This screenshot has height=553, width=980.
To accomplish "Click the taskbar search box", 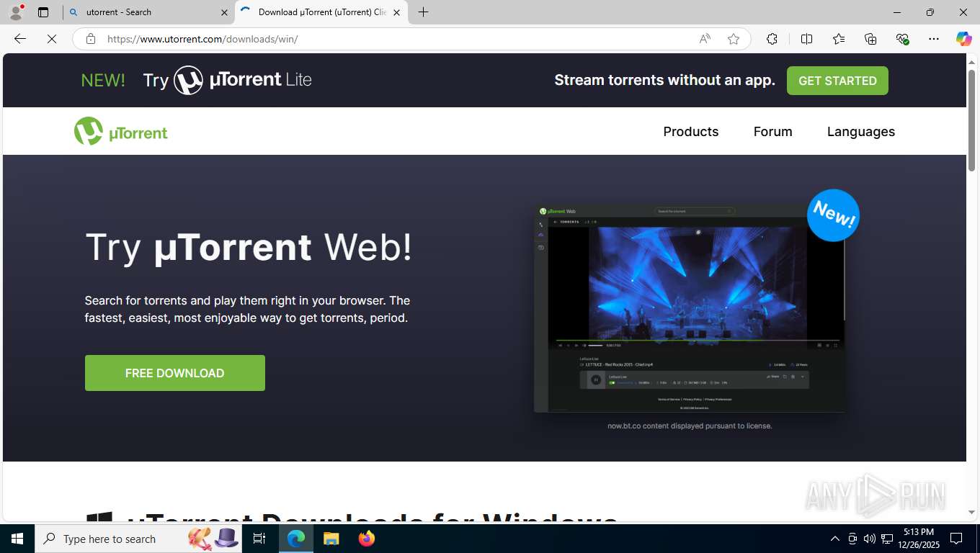I will [x=138, y=539].
